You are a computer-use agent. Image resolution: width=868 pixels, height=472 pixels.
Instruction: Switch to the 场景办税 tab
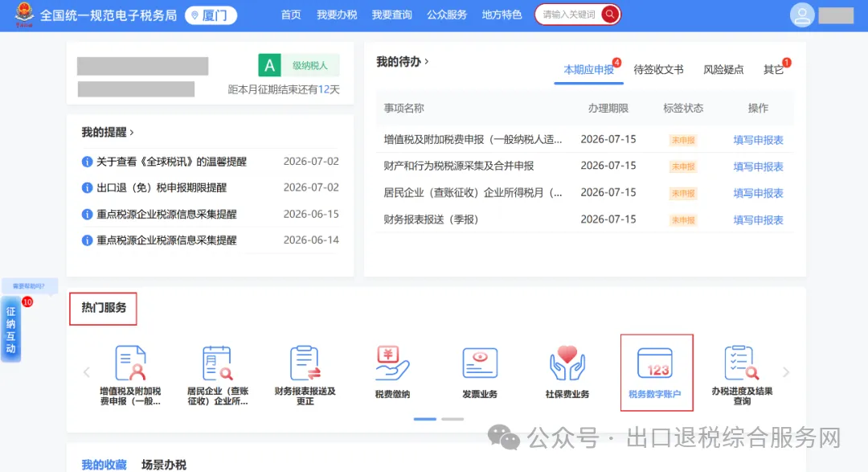coord(164,465)
